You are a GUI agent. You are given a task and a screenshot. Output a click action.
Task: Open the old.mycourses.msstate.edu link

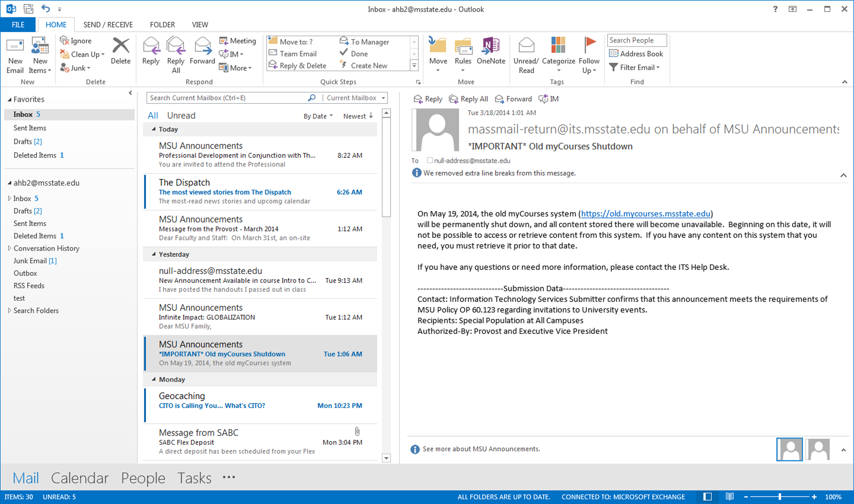tap(645, 214)
